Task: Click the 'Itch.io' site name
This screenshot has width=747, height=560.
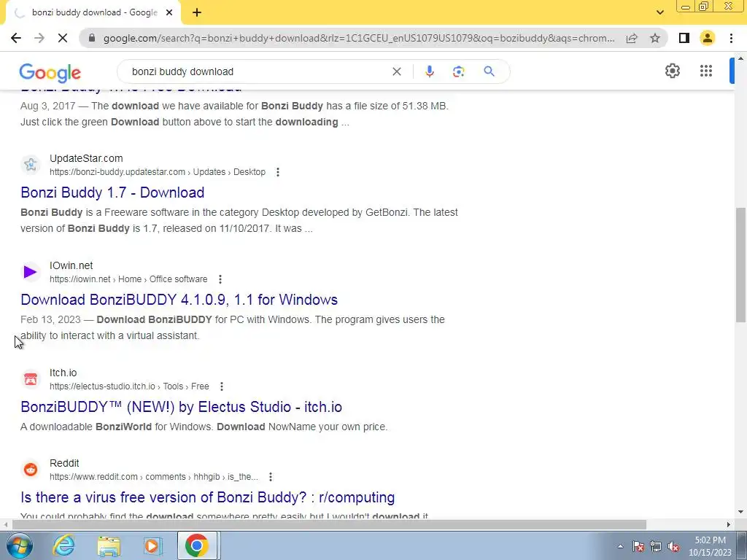Action: [x=63, y=373]
